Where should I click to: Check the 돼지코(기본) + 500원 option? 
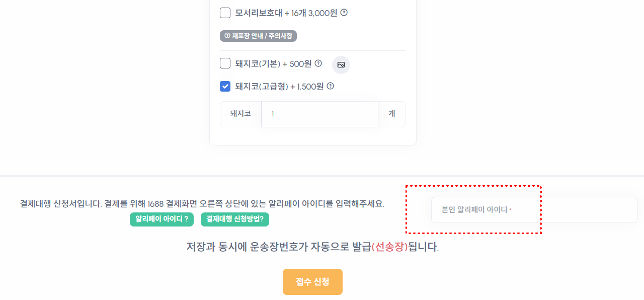pos(225,63)
